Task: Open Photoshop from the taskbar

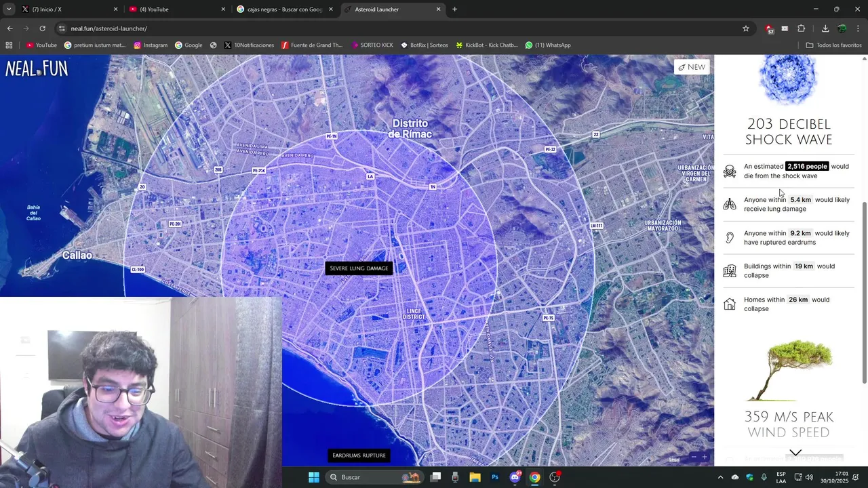Action: 495,477
